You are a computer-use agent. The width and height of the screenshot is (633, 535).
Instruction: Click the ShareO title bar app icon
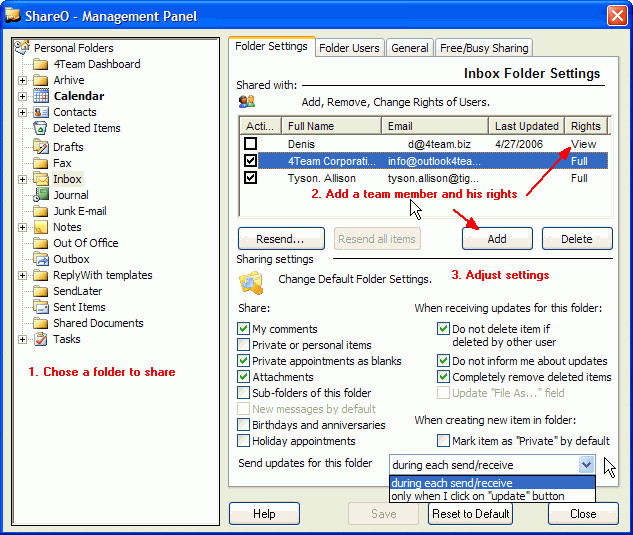pyautogui.click(x=13, y=15)
